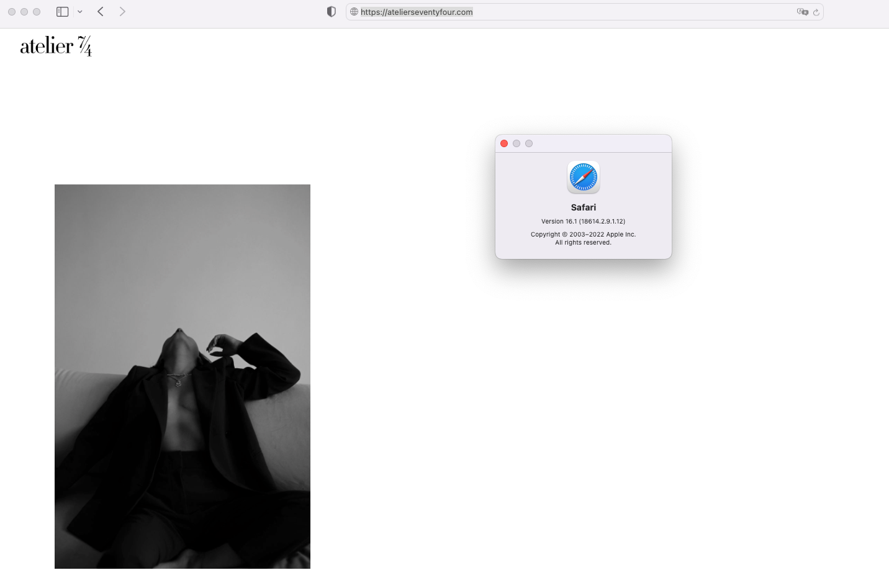This screenshot has height=588, width=889.
Task: Open the black-and-white fashion photograph
Action: click(182, 376)
